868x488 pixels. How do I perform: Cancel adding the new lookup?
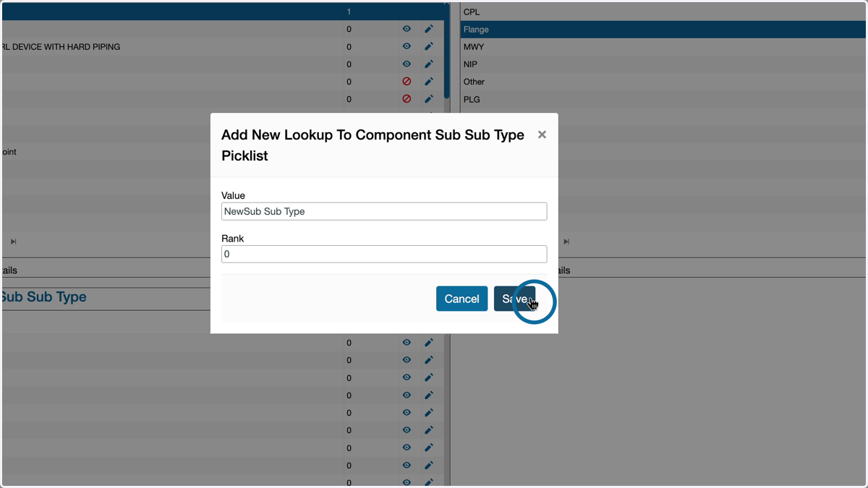click(461, 299)
